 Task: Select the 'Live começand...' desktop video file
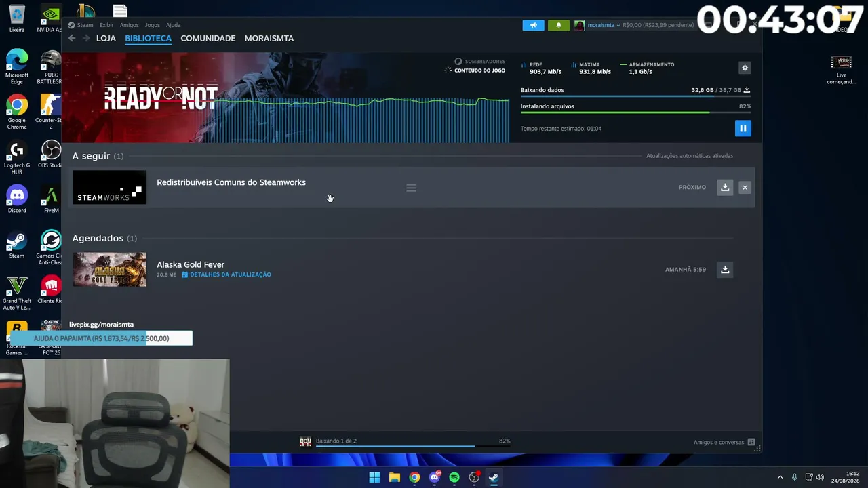[842, 70]
